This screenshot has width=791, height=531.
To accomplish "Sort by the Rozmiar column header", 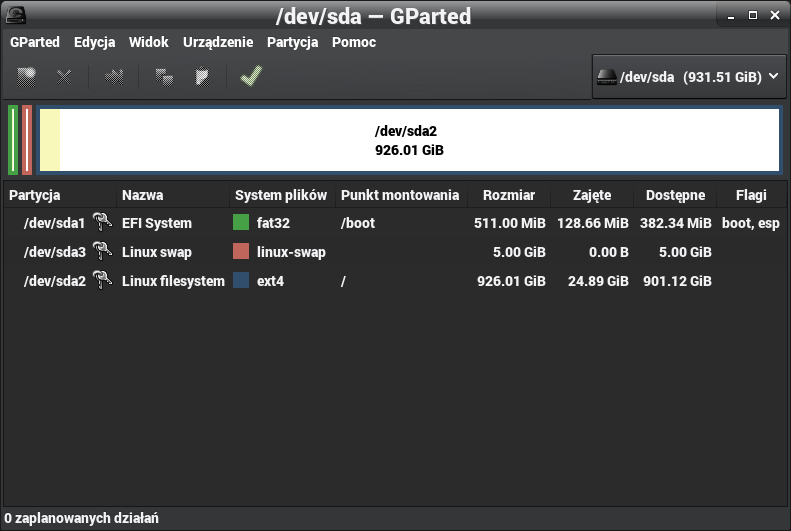I will 508,195.
